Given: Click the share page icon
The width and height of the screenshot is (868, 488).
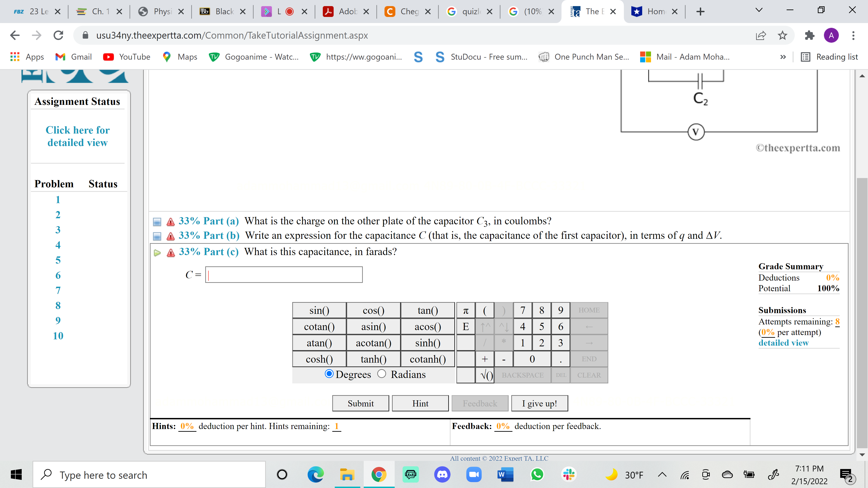Looking at the screenshot, I should 760,35.
